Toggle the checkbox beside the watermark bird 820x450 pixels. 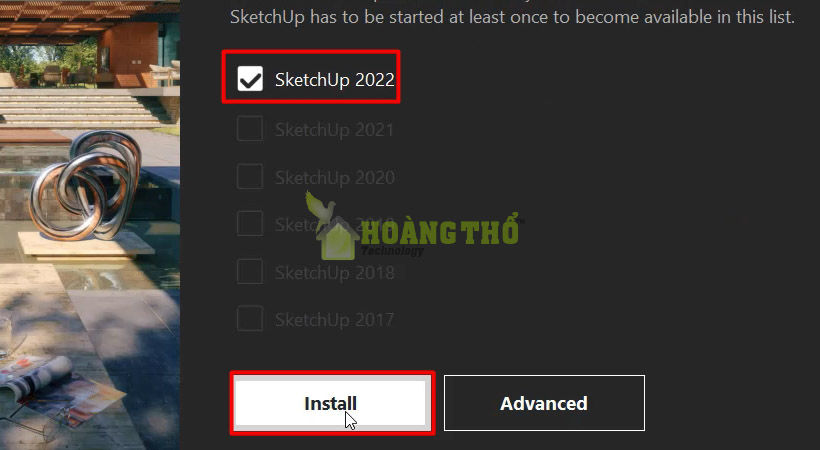pyautogui.click(x=250, y=223)
